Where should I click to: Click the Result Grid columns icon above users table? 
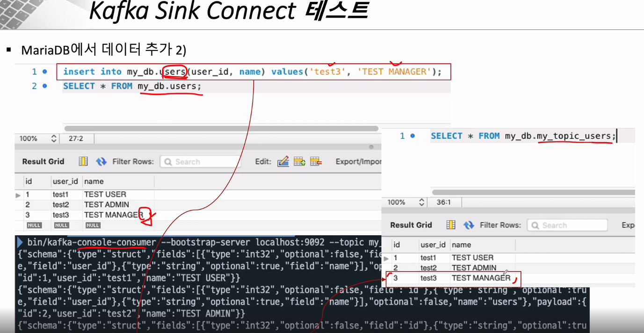[83, 161]
